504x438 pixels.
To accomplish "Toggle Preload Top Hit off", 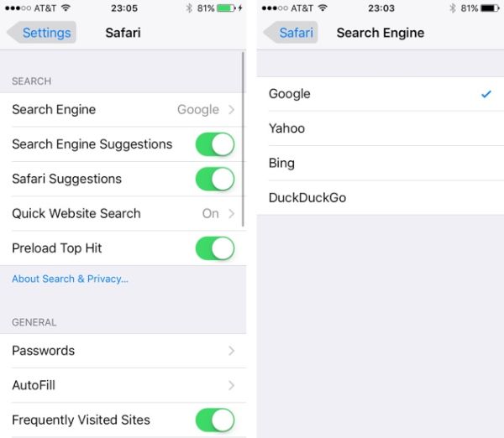I will (x=215, y=248).
